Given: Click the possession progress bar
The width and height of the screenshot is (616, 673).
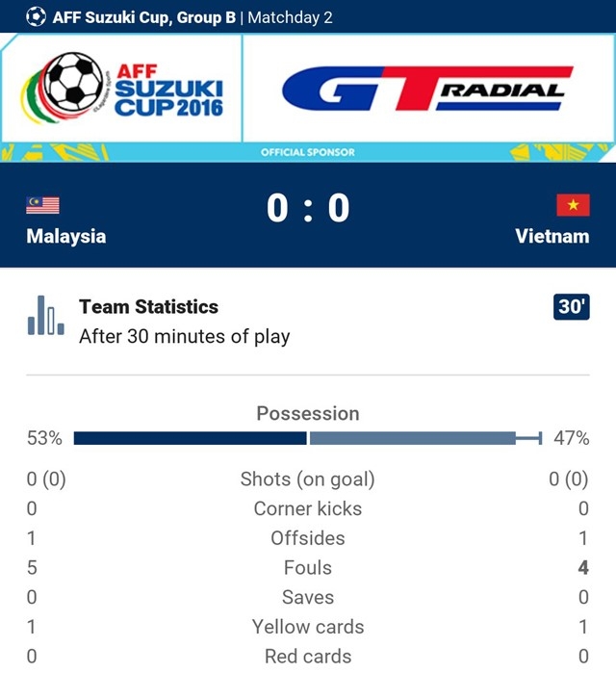Looking at the screenshot, I should pyautogui.click(x=308, y=438).
